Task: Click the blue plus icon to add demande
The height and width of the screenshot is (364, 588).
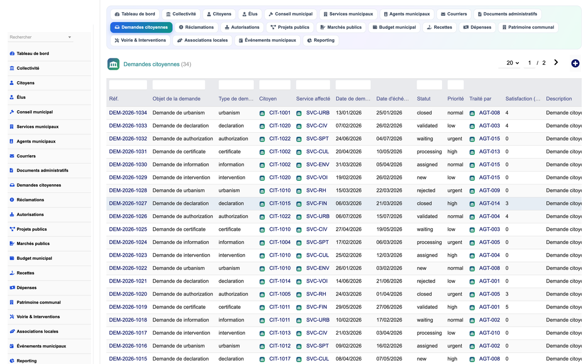Action: click(x=575, y=63)
